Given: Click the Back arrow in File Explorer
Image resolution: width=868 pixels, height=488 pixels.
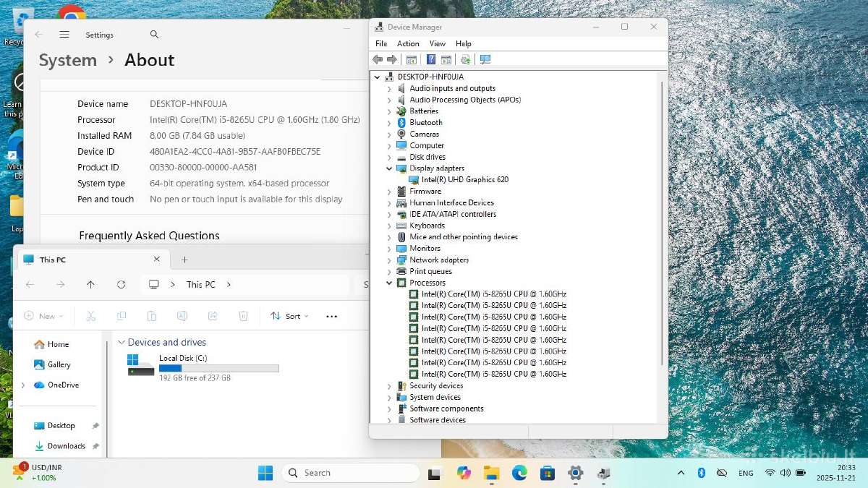Looking at the screenshot, I should click(x=30, y=285).
